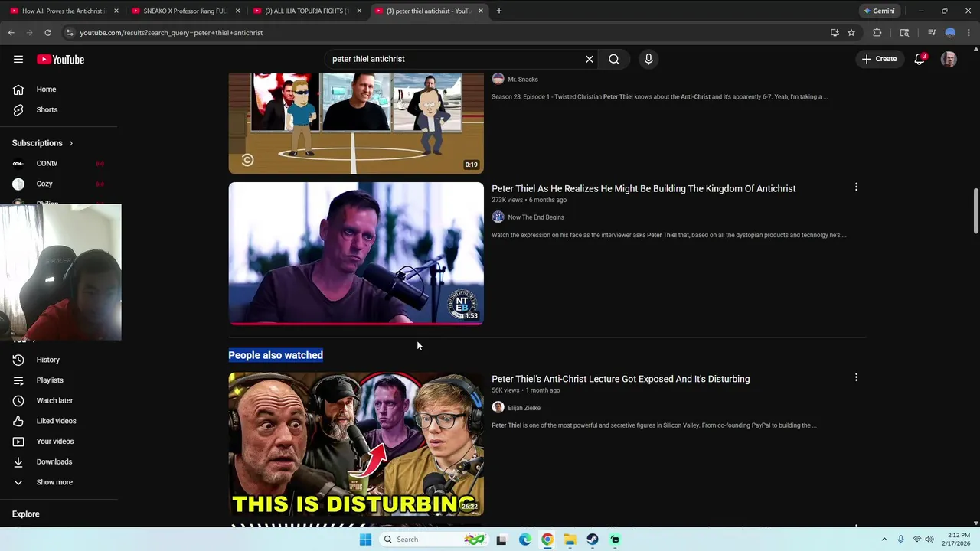Switch to ALL ILIA TOPURIA FIGHTS tab
Screen dimensions: 980x551
tap(306, 11)
